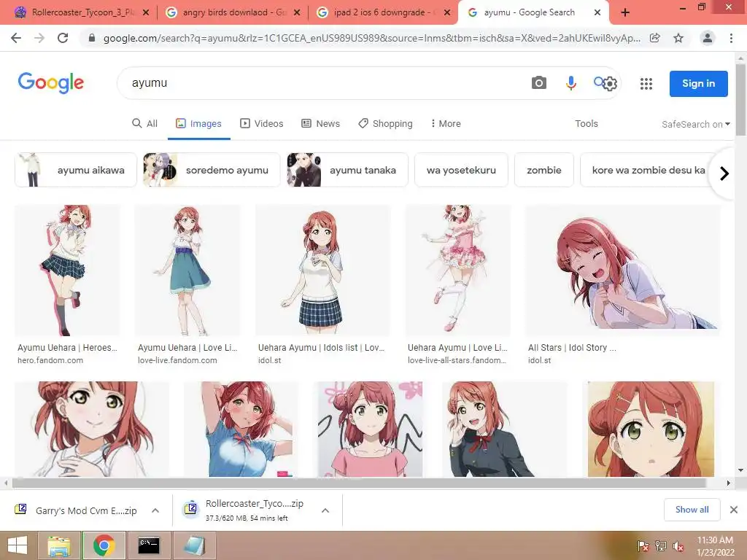Select the zombie suggestion chip

544,170
